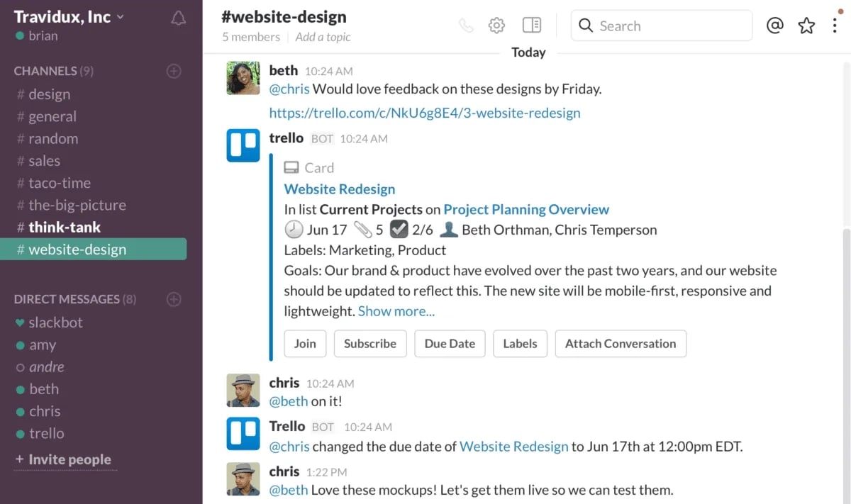Open mentions with the @ icon
This screenshot has width=851, height=504.
click(775, 26)
